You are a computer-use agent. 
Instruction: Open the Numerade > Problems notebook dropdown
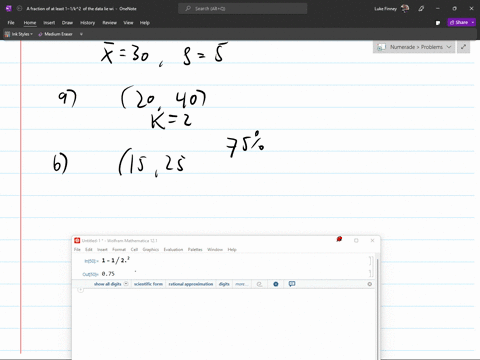(x=414, y=47)
